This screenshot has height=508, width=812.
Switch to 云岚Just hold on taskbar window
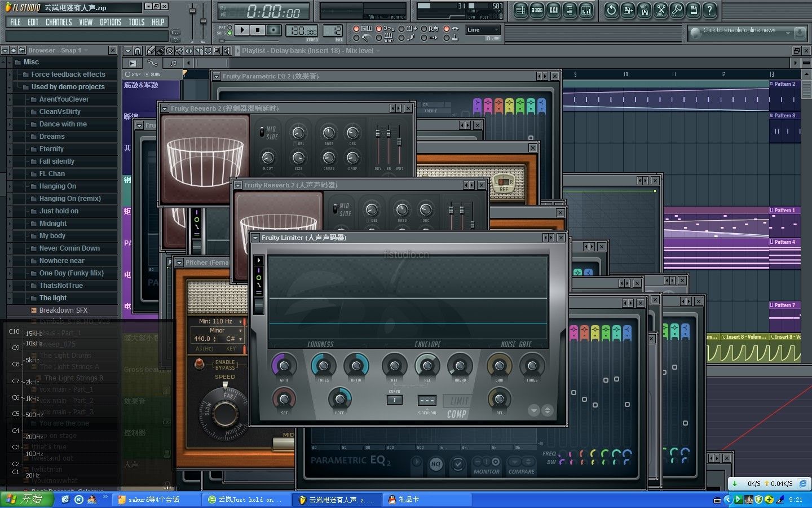click(246, 500)
